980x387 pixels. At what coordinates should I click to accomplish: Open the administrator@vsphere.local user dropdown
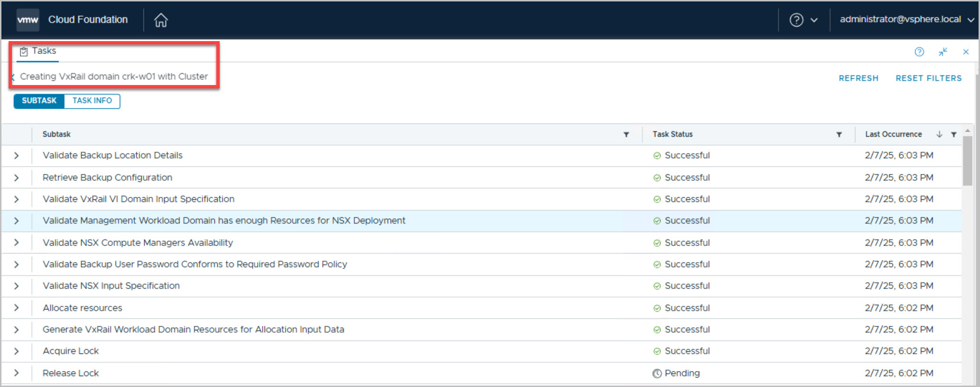906,20
